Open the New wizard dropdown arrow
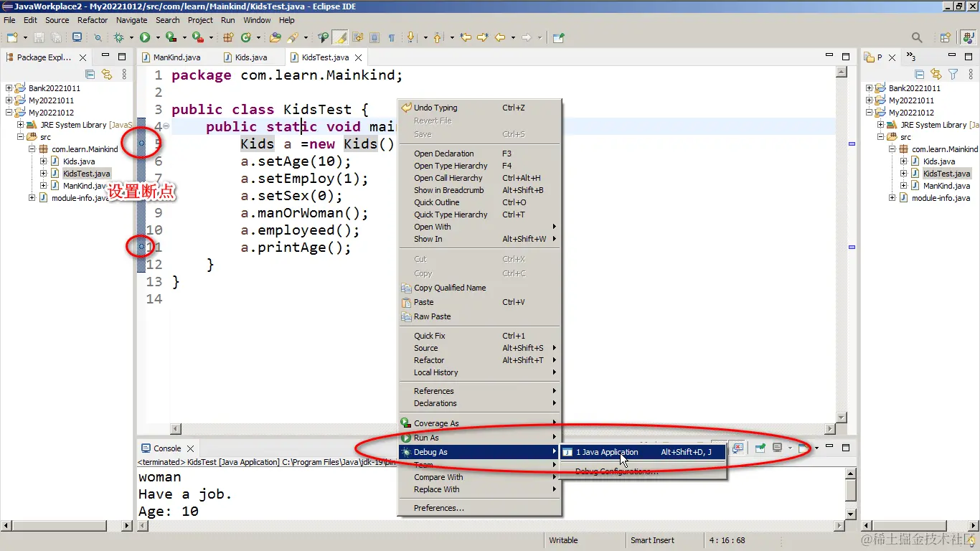 [x=25, y=37]
